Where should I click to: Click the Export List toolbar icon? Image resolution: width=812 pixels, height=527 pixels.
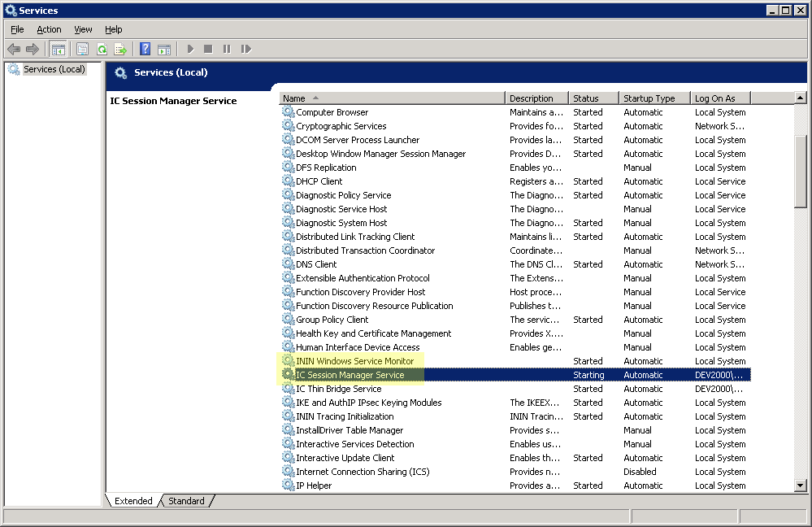120,50
